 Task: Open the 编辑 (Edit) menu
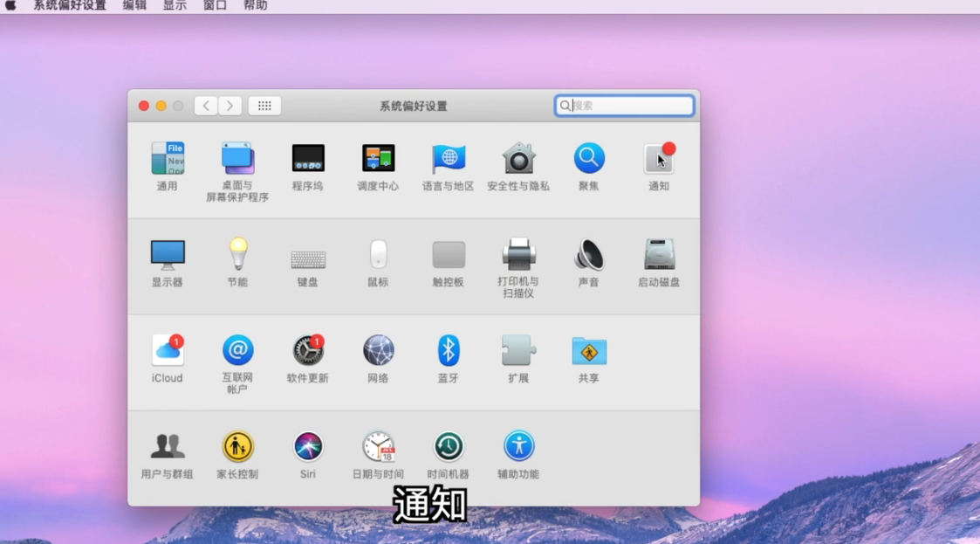(134, 5)
